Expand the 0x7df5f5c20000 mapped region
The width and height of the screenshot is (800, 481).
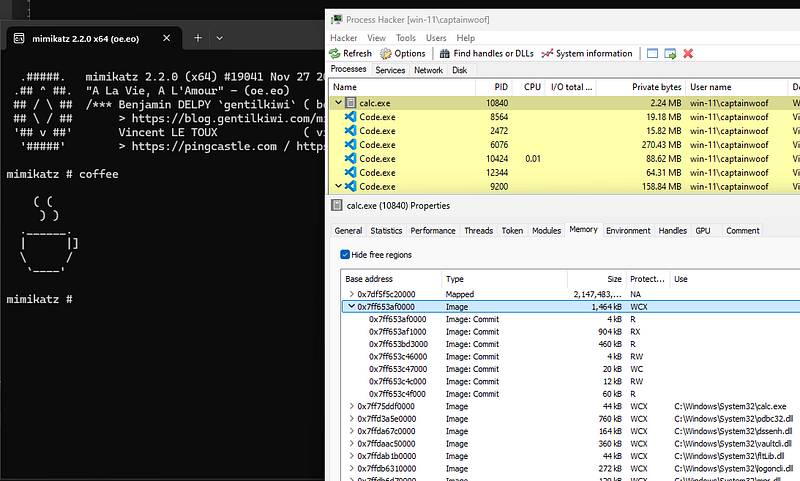click(x=351, y=294)
